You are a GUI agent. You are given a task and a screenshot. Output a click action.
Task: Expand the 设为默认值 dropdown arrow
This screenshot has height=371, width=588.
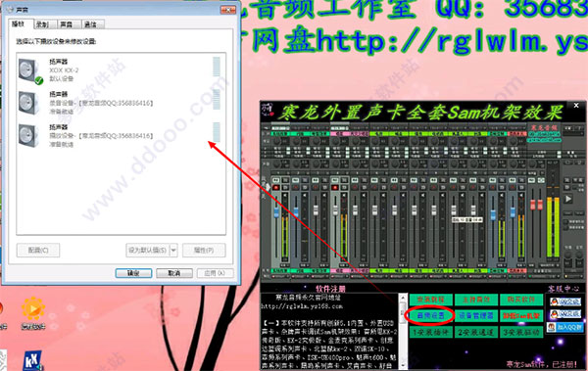point(173,250)
